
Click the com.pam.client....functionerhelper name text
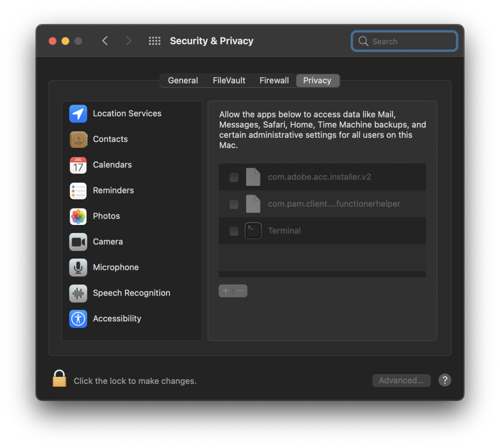(x=334, y=204)
